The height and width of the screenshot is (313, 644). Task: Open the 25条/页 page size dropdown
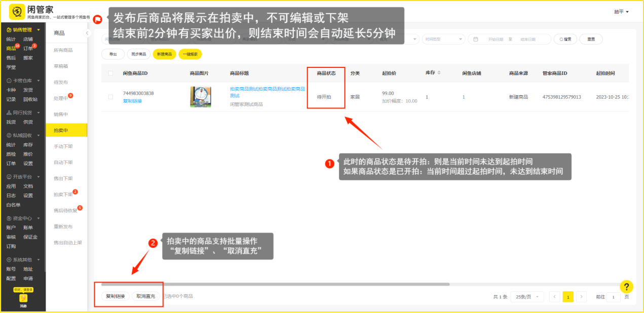tap(527, 297)
